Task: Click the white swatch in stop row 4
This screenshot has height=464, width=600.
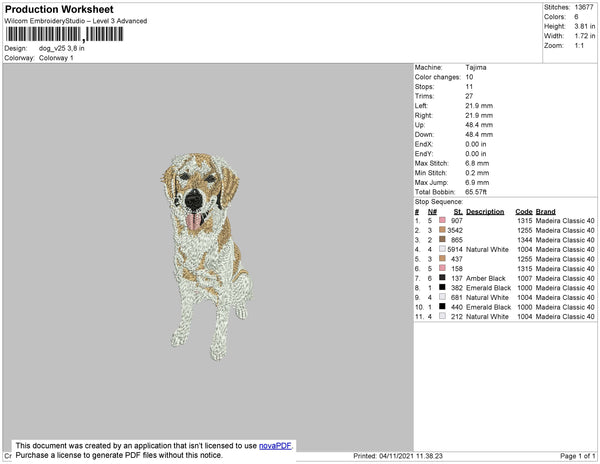Action: [x=442, y=249]
